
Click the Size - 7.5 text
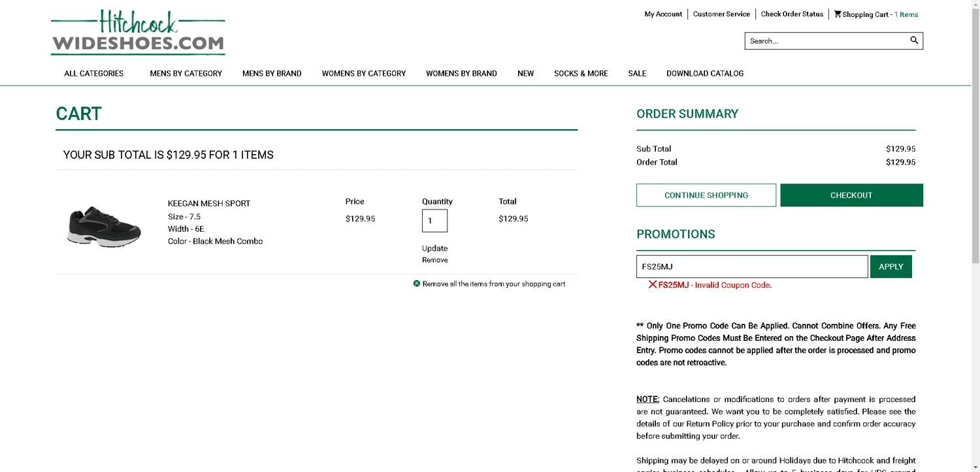pyautogui.click(x=184, y=217)
